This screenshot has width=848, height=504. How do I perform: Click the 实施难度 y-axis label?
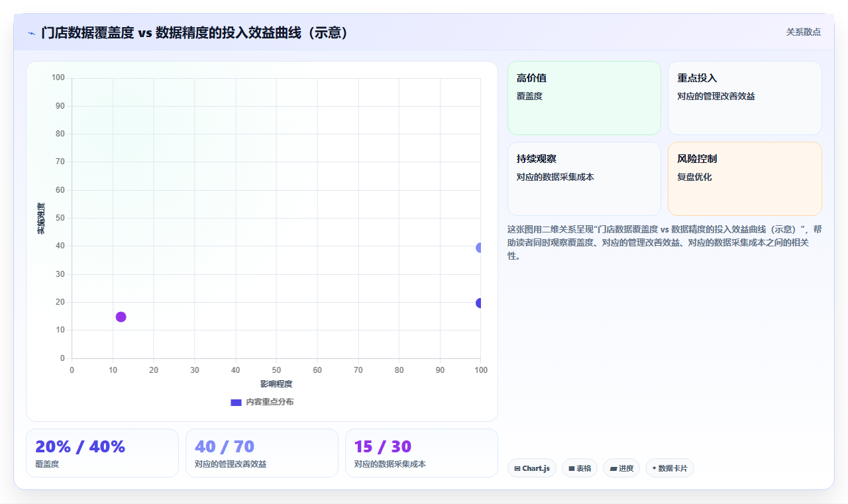[x=41, y=219]
